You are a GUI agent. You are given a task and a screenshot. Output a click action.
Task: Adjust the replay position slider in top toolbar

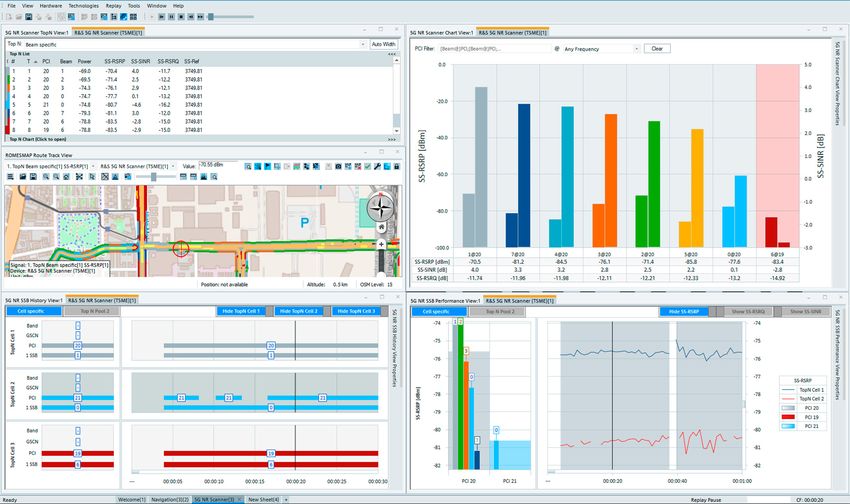click(209, 17)
